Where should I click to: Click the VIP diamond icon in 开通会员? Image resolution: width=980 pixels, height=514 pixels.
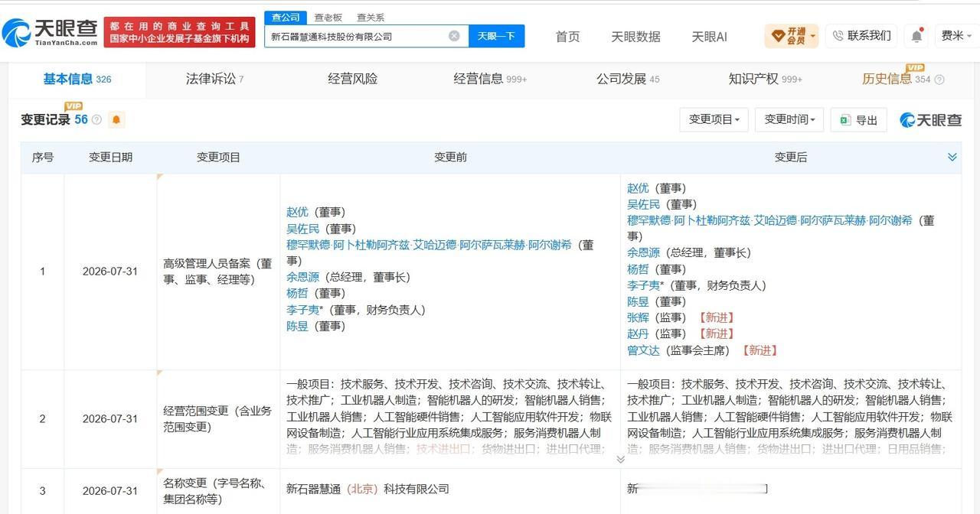pyautogui.click(x=777, y=36)
